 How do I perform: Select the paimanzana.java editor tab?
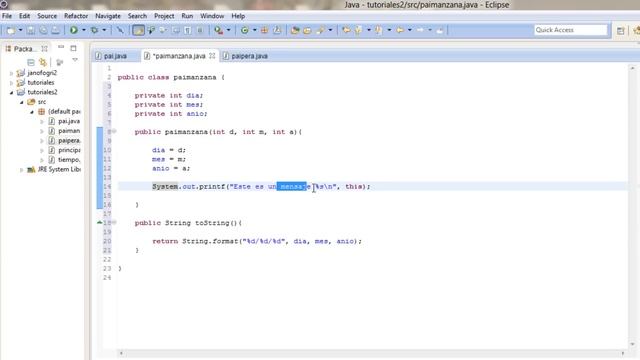click(x=179, y=56)
